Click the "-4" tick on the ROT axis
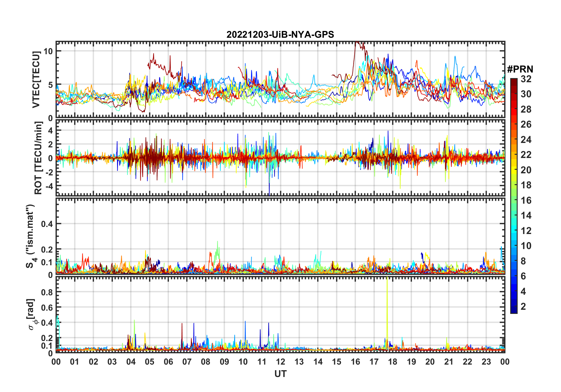This screenshot has width=561, height=392. [49, 186]
